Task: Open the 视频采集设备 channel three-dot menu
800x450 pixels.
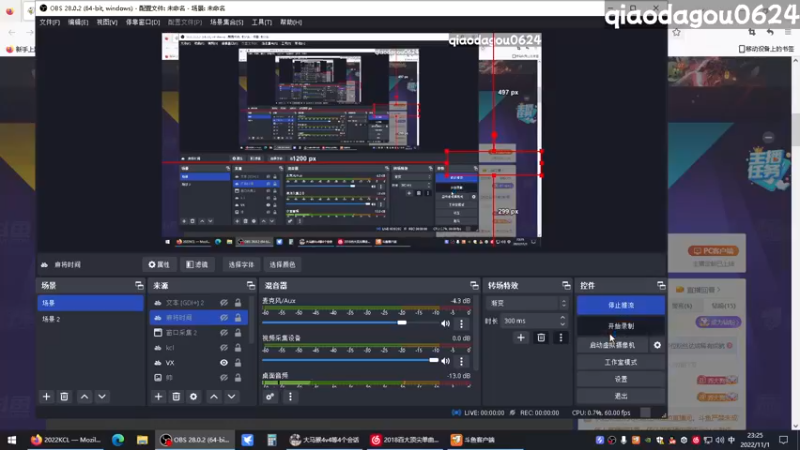Action: coord(461,361)
